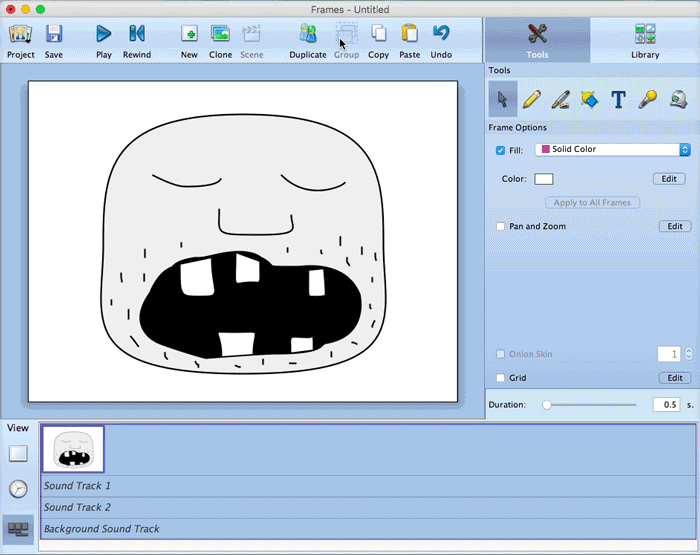Image resolution: width=700 pixels, height=555 pixels.
Task: Click the timeline horizontal scrollbar
Action: pyautogui.click(x=368, y=545)
